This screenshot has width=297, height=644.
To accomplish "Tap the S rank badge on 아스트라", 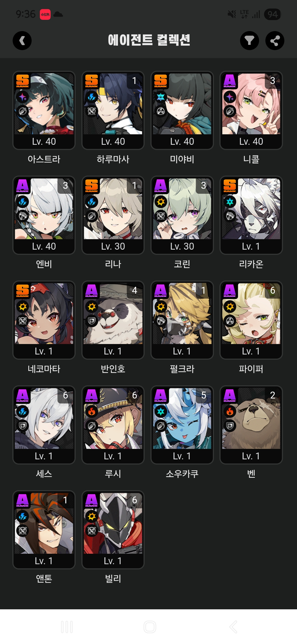I will pos(23,81).
